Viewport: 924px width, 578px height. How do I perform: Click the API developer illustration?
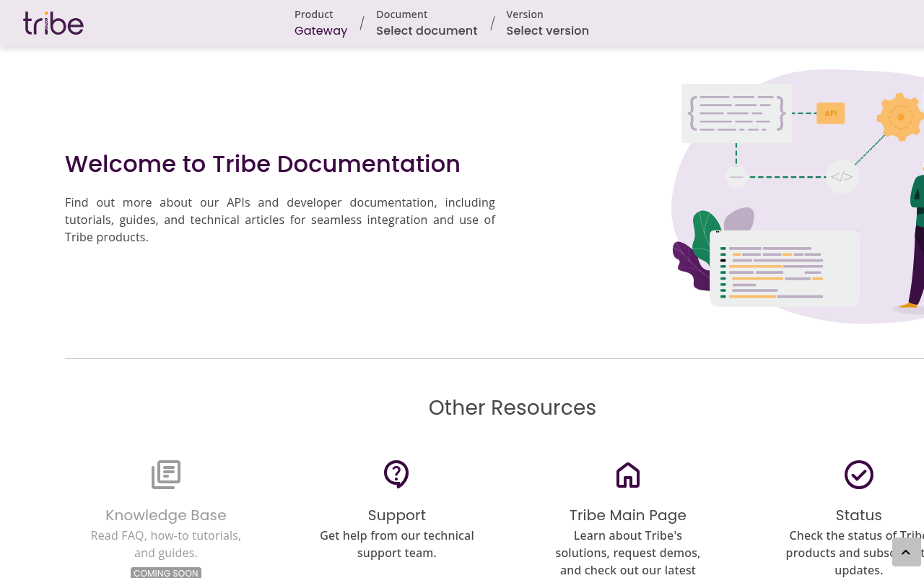coord(798,197)
